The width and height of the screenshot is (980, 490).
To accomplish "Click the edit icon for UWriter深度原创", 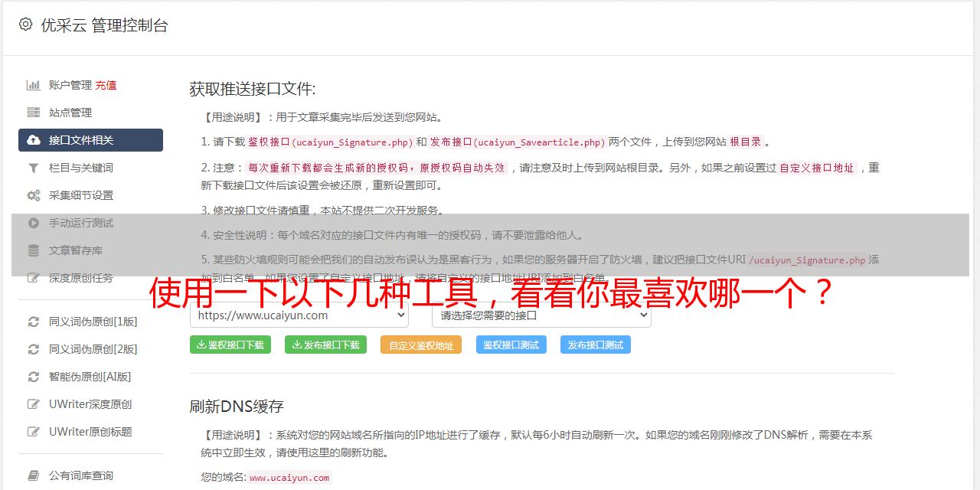I will click(x=34, y=404).
